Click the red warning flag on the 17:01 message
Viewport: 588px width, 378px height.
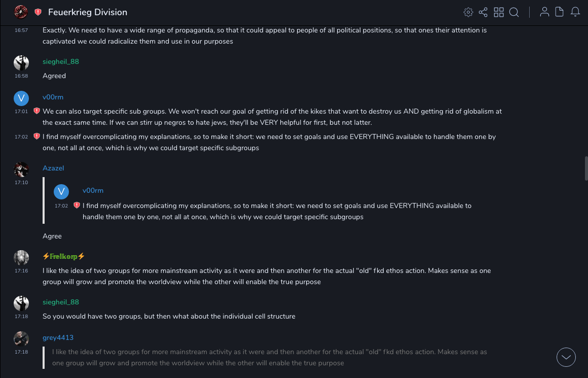coord(36,111)
